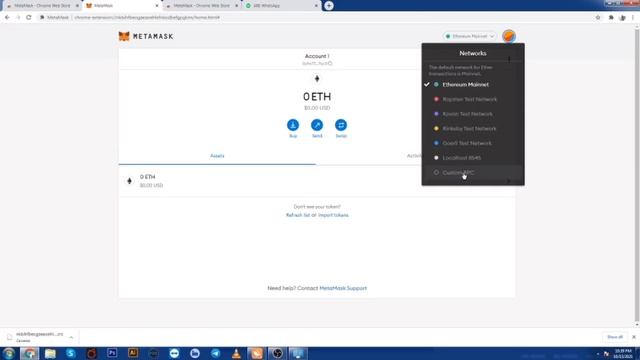Open the account avatar menu
Image resolution: width=640 pixels, height=360 pixels.
(509, 36)
